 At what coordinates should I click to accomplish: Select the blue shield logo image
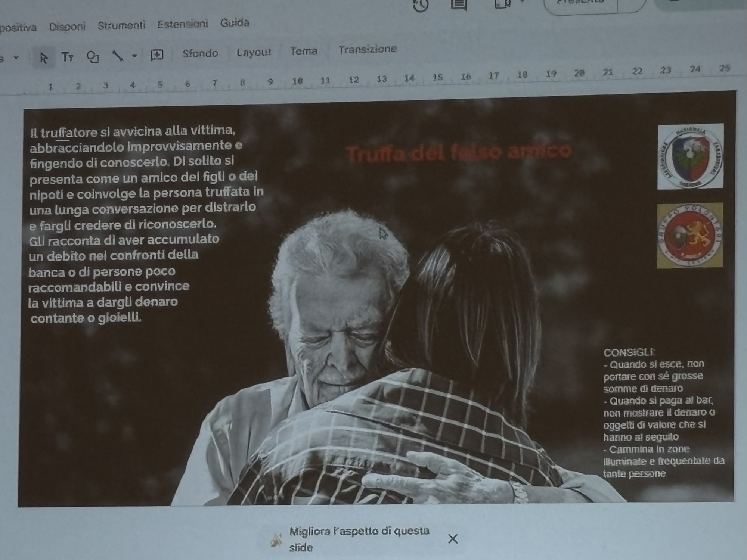point(690,156)
